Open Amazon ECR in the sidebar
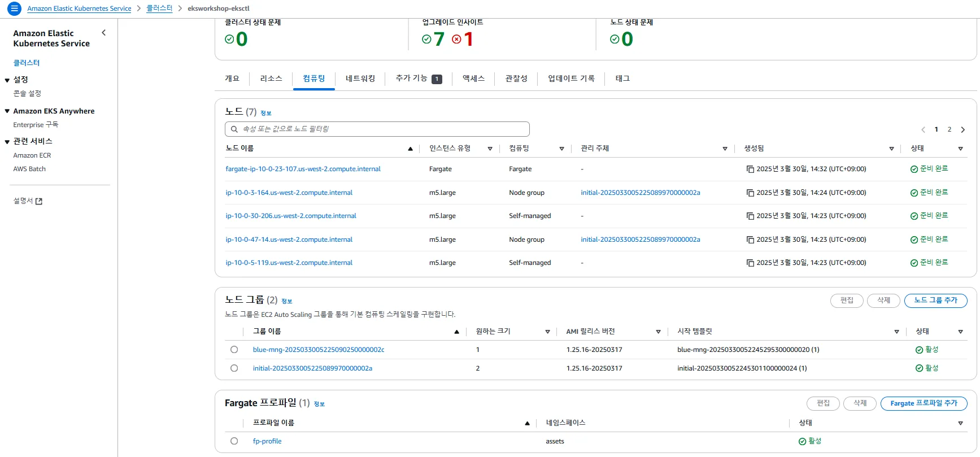This screenshot has width=980, height=457. tap(32, 155)
